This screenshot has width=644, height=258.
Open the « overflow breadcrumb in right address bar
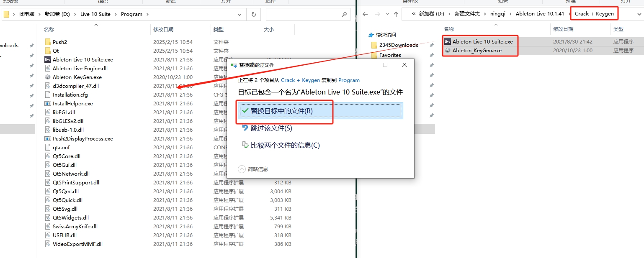414,14
